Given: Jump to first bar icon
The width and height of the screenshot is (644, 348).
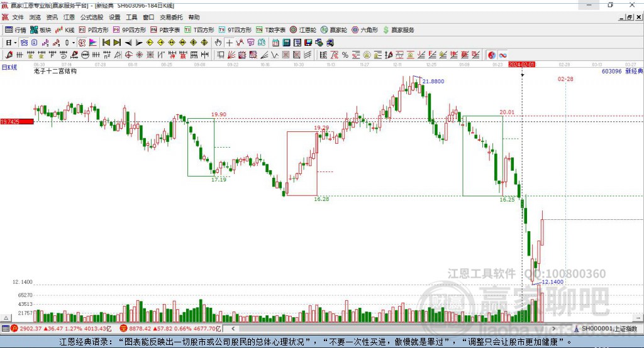Looking at the screenshot, I should 106,43.
